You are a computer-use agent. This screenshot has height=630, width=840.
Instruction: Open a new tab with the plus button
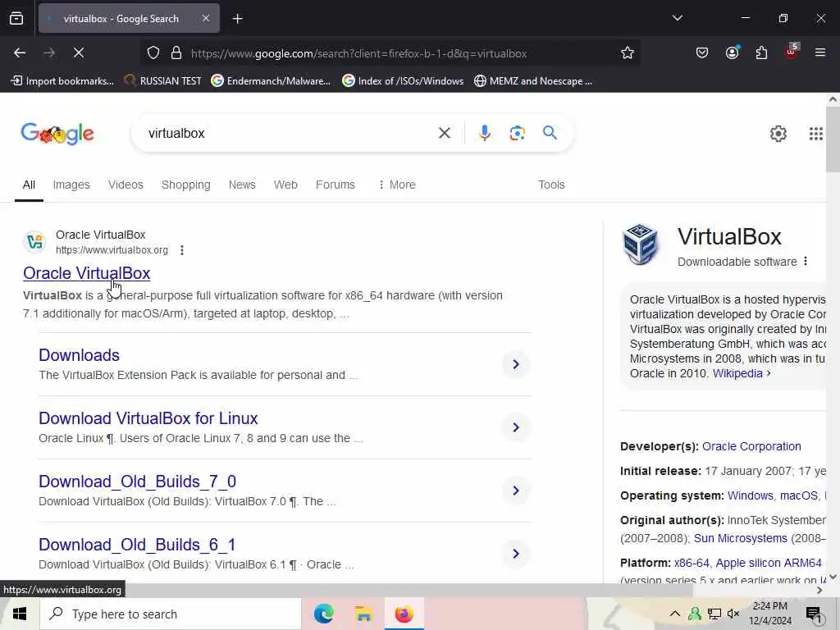237,19
